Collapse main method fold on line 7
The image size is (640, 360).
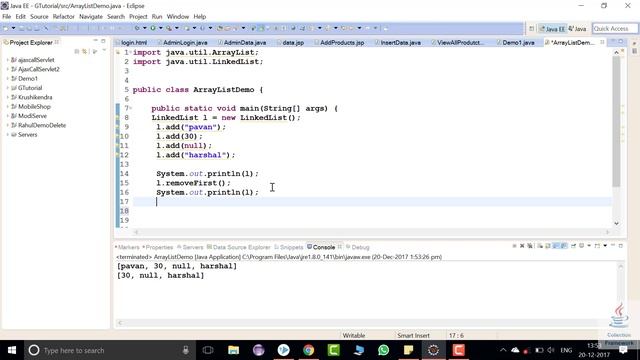[x=131, y=108]
